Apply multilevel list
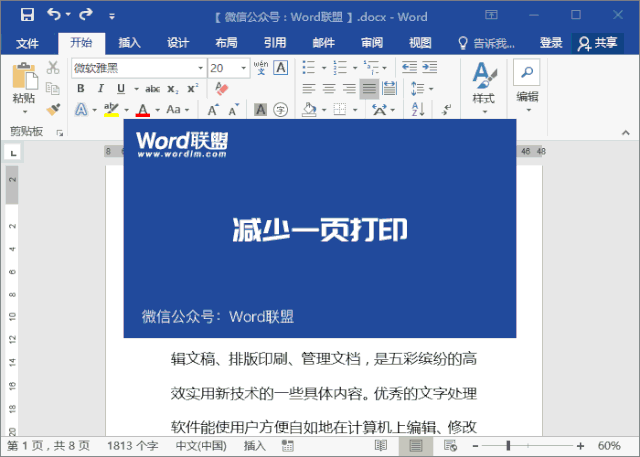 (x=371, y=67)
